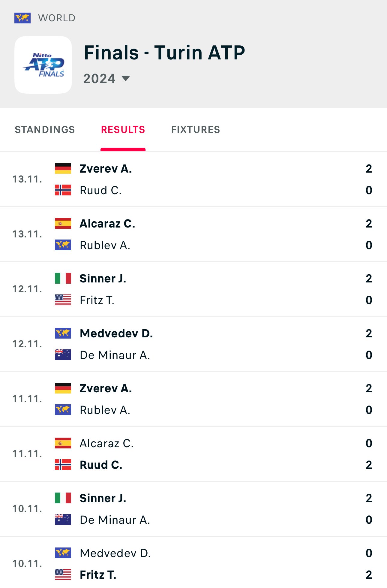Click the world map flag beside WORLD
Image resolution: width=387 pixels, height=588 pixels.
22,18
